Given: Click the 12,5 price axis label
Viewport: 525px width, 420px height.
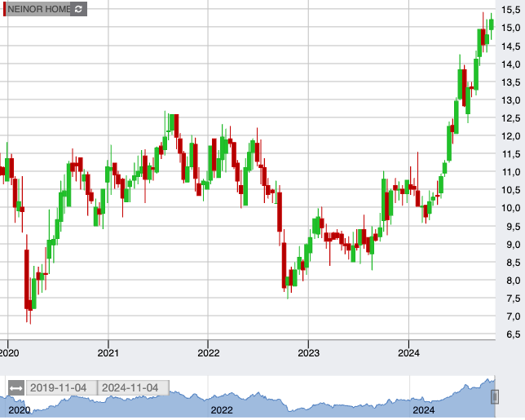Looking at the screenshot, I should pyautogui.click(x=511, y=118).
